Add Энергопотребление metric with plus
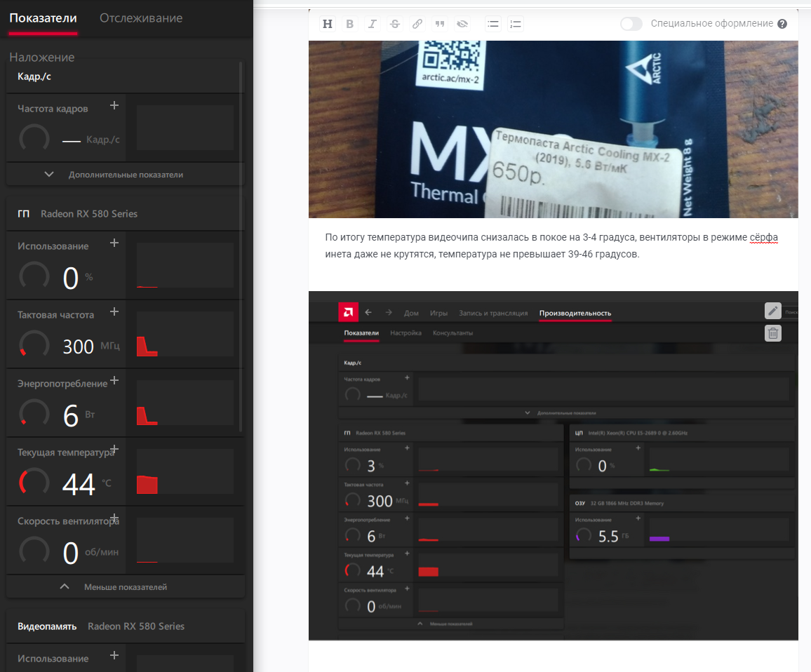The width and height of the screenshot is (811, 672). [x=114, y=380]
